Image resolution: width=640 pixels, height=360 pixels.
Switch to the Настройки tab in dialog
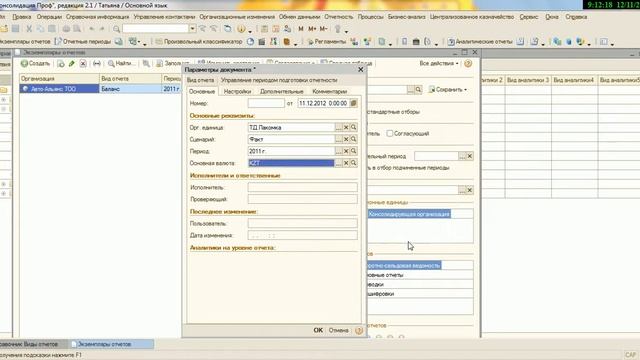(237, 91)
